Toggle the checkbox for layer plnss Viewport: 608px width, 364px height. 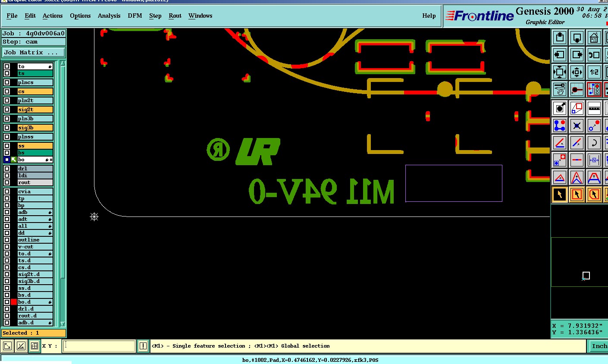click(7, 137)
